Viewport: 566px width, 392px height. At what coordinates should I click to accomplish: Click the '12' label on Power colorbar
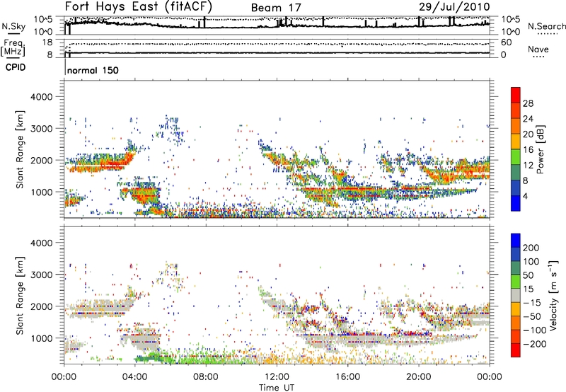528,166
